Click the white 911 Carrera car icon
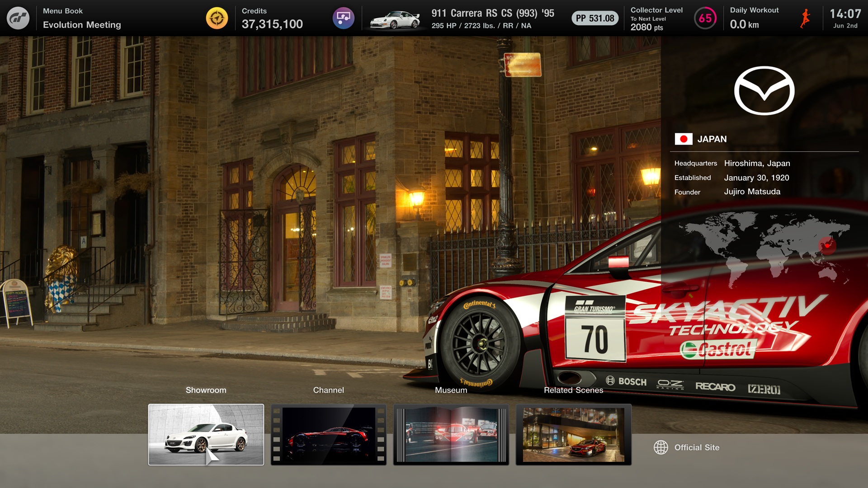This screenshot has width=868, height=488. (x=395, y=19)
